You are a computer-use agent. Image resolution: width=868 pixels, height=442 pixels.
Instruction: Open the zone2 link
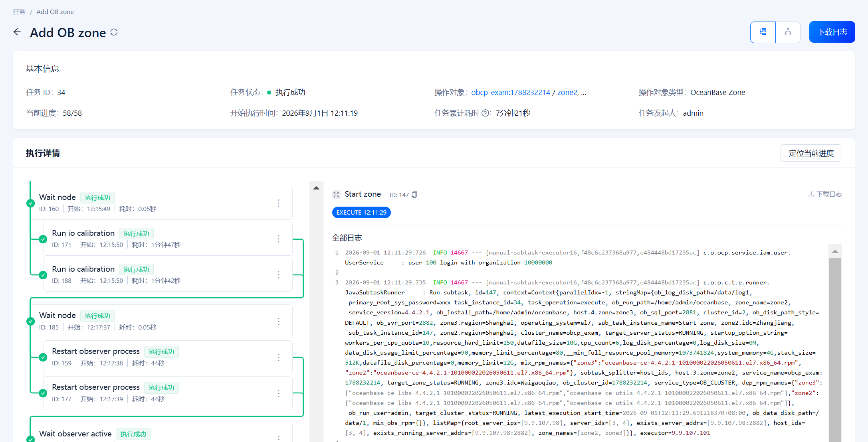[567, 93]
